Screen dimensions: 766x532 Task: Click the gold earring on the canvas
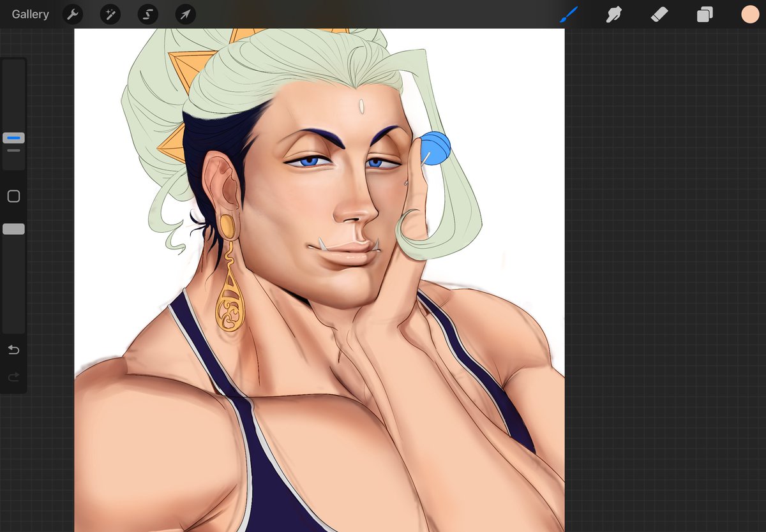(231, 273)
